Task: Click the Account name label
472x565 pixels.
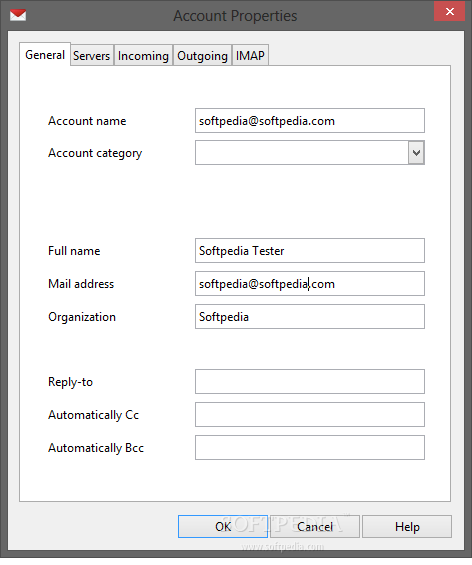Action: [x=87, y=121]
